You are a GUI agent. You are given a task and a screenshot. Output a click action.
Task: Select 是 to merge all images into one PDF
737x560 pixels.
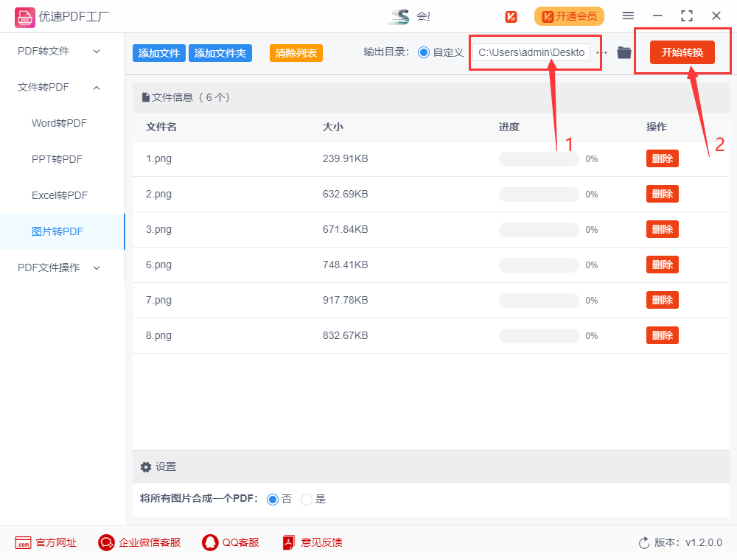306,499
